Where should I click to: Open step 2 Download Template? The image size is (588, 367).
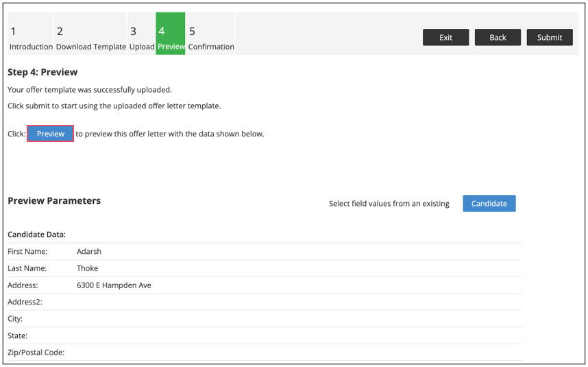tap(90, 34)
